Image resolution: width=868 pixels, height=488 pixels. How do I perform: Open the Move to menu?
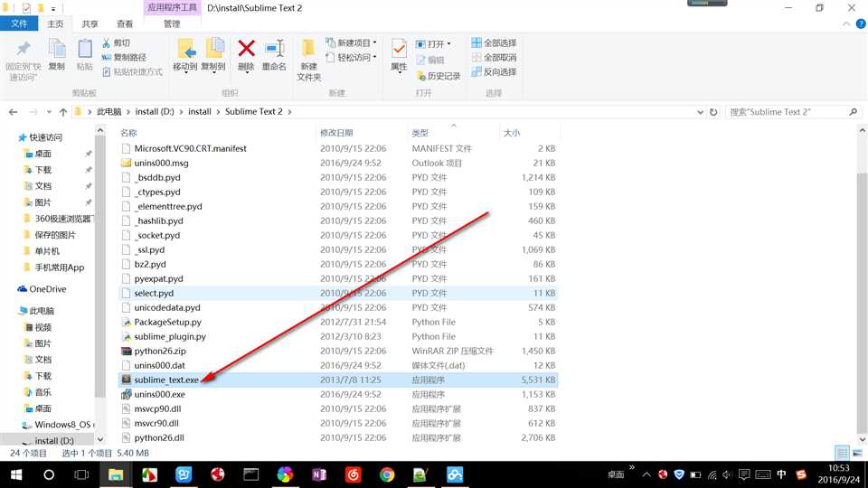pyautogui.click(x=184, y=56)
